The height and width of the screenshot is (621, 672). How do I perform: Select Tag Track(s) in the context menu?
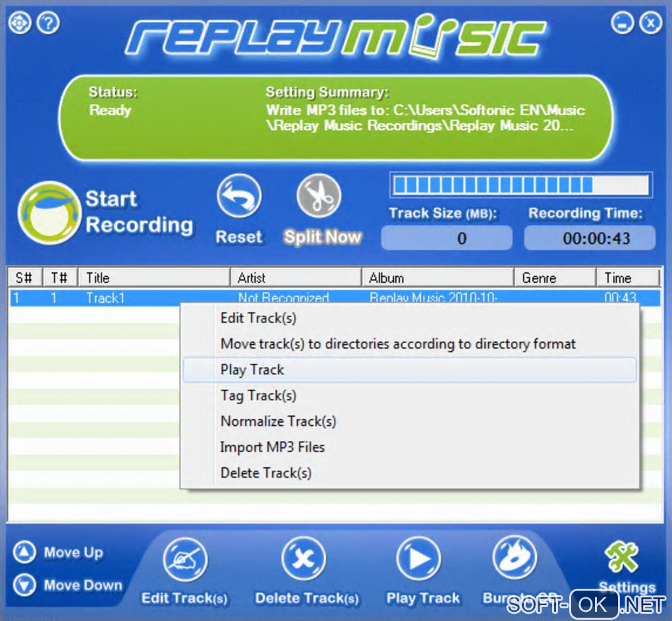[x=410, y=396]
